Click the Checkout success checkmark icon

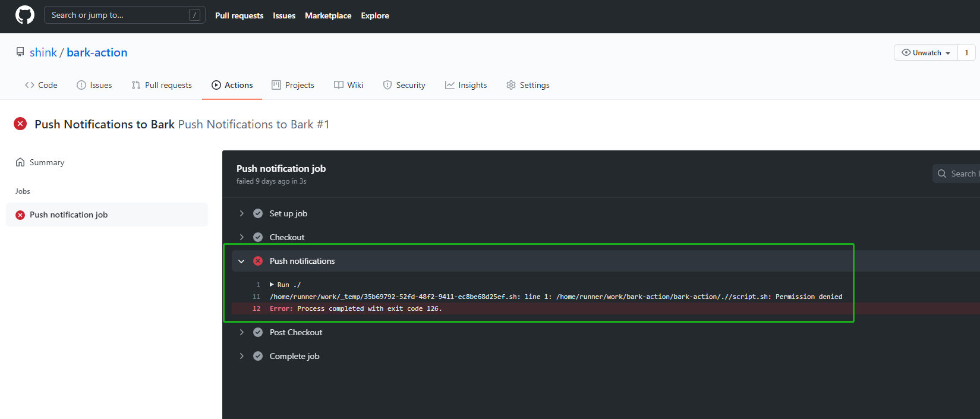coord(258,237)
